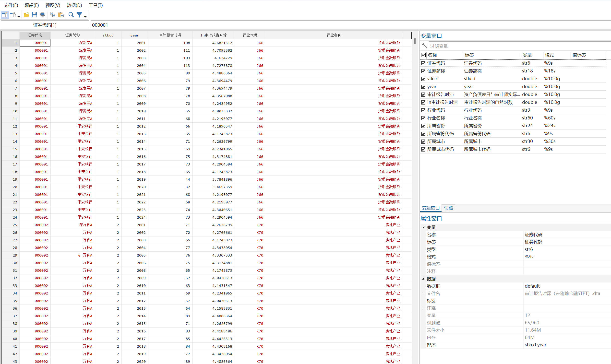
Task: Click the open file folder icon
Action: click(x=26, y=15)
